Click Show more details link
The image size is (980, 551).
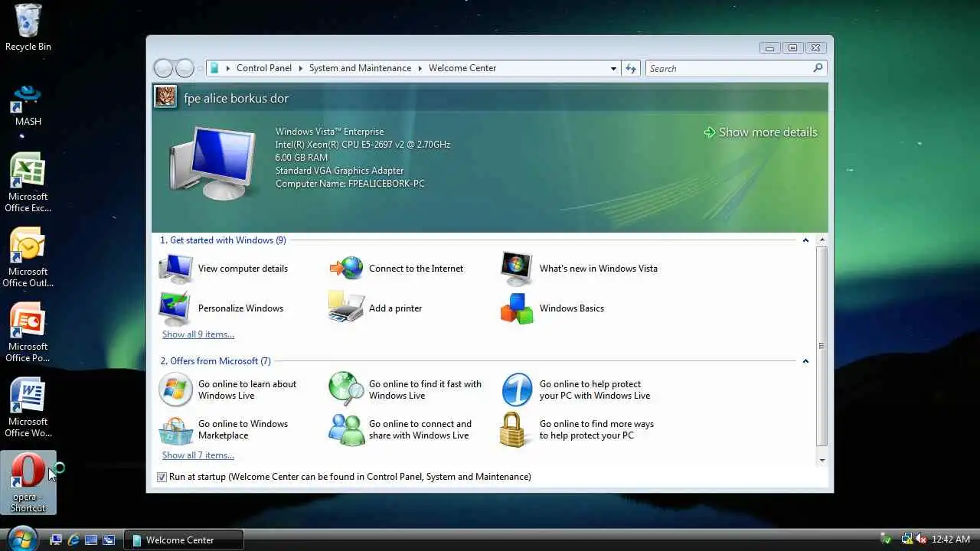(x=760, y=132)
